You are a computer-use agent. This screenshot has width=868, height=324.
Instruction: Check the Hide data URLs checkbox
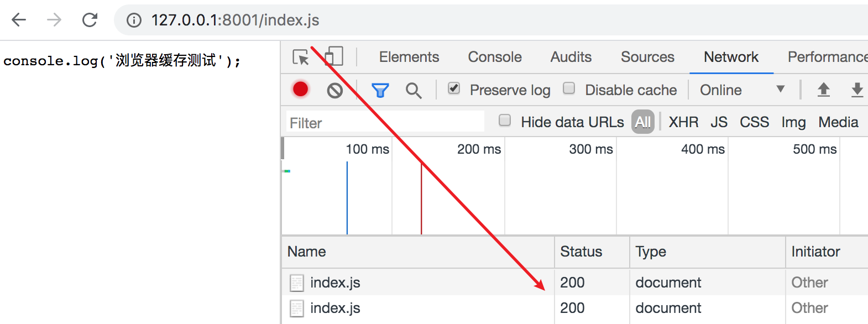(505, 121)
